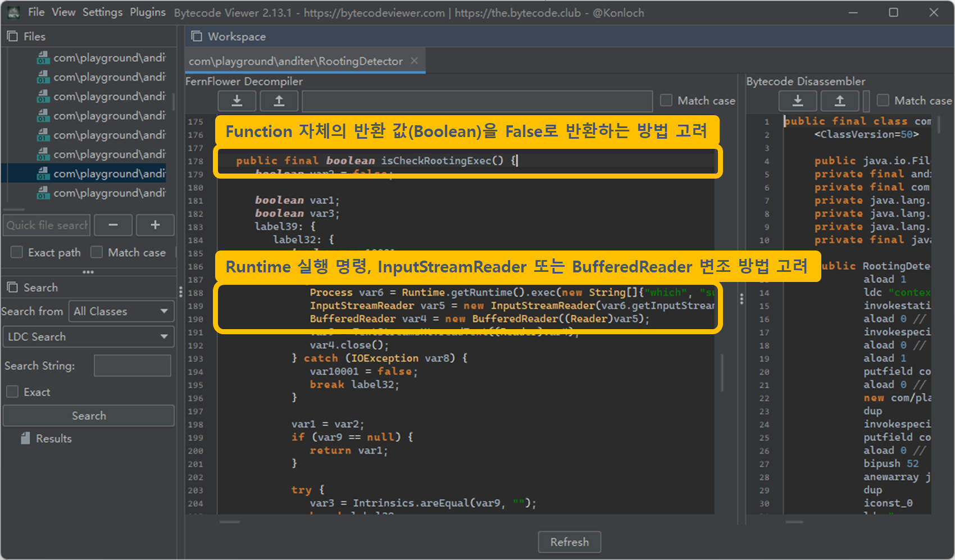Screen dimensions: 955x560
Task: Click 'bipush 52' line in Bytecode Disassembler
Action: pos(891,464)
